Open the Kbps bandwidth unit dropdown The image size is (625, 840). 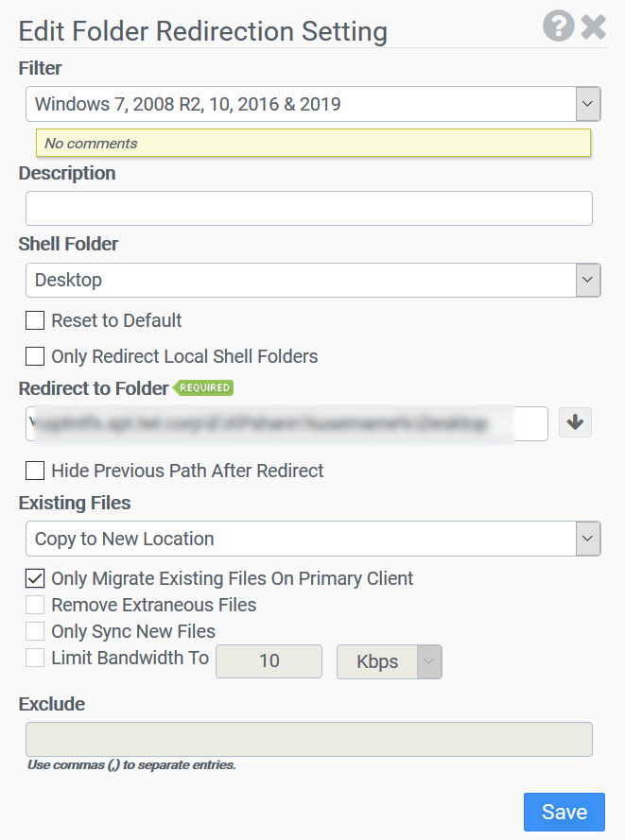[x=390, y=661]
